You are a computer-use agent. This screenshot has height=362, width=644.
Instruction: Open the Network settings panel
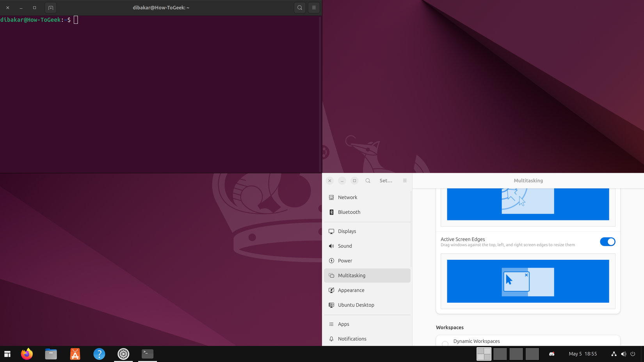click(x=347, y=197)
